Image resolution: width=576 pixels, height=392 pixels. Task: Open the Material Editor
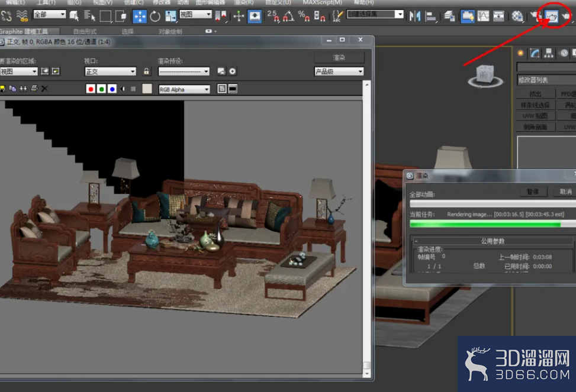click(x=517, y=16)
